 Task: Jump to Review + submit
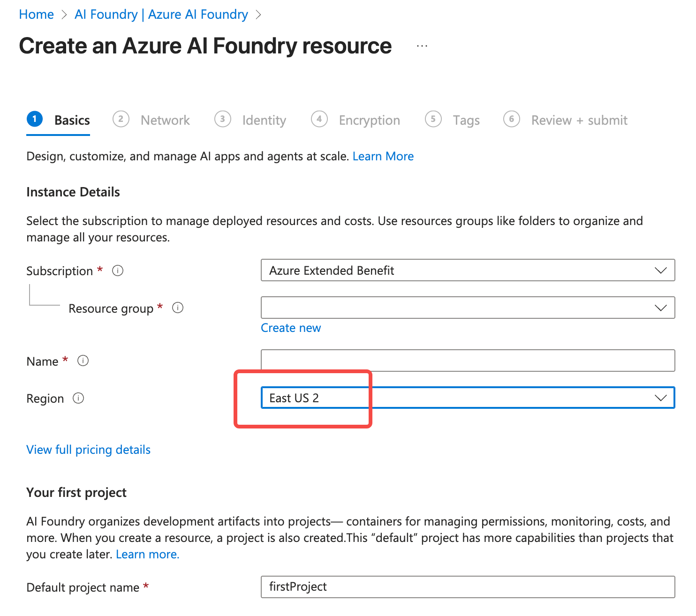[579, 120]
